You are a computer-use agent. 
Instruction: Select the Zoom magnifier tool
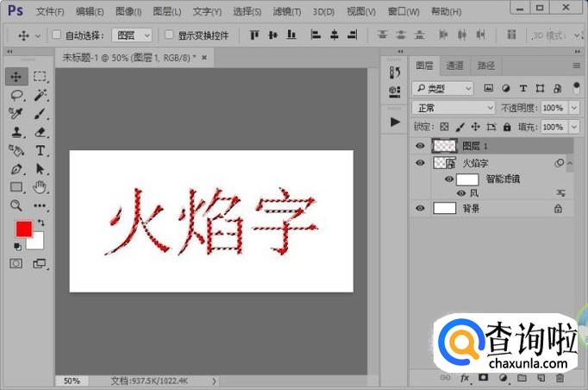[x=16, y=205]
